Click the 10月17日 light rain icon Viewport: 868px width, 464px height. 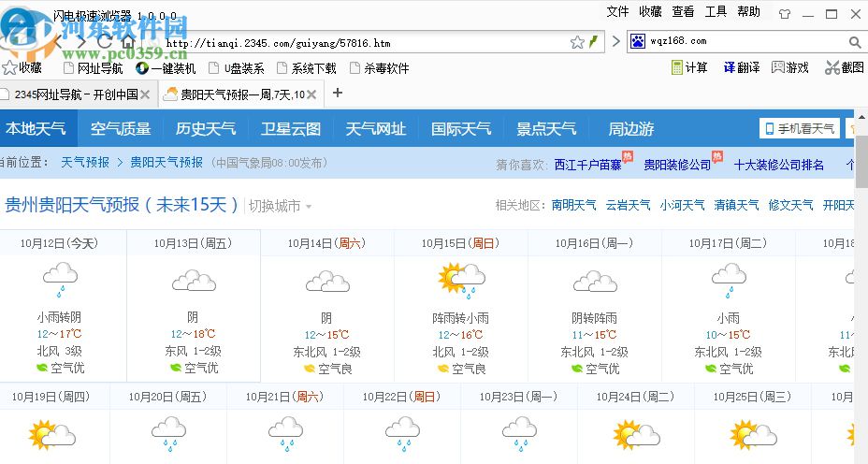pyautogui.click(x=729, y=281)
